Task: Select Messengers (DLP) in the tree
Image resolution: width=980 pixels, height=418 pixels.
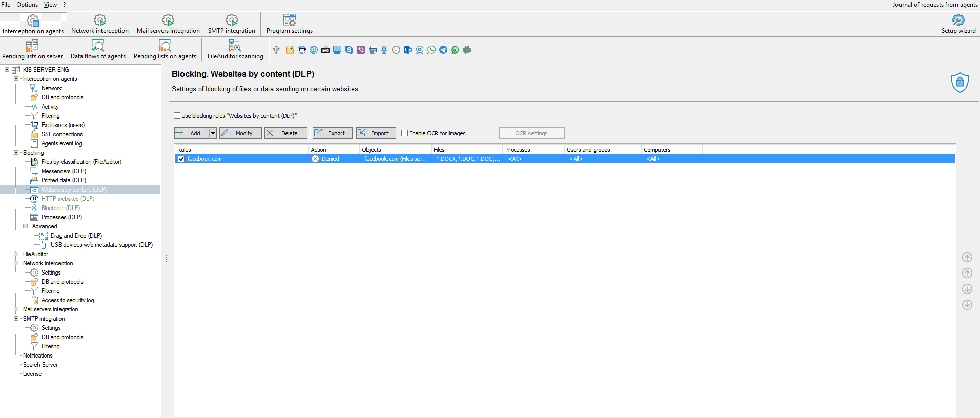Action: [64, 171]
